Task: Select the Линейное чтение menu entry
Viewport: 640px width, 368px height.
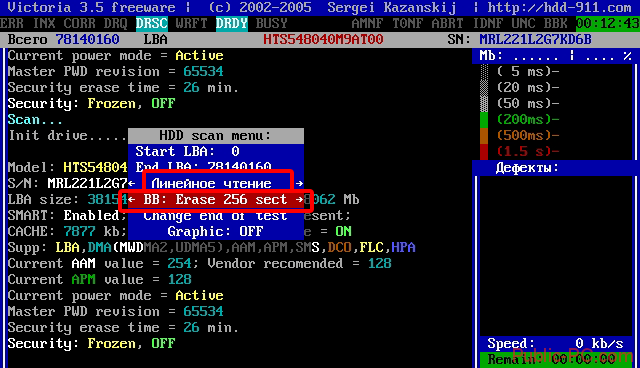Action: (211, 184)
